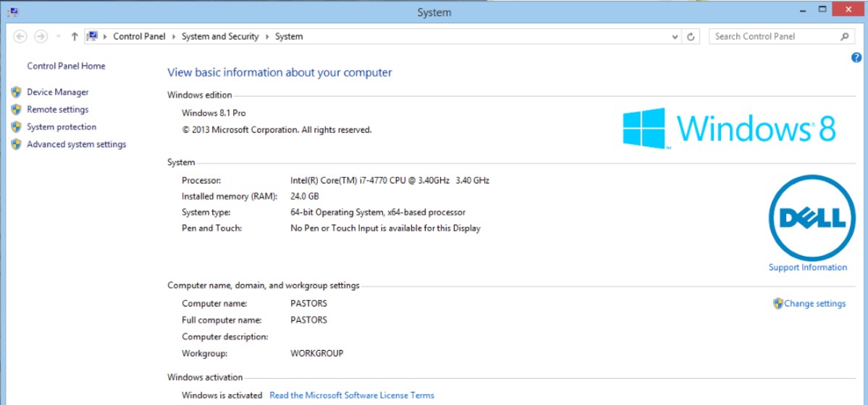Minimize the System window
868x405 pixels.
804,11
